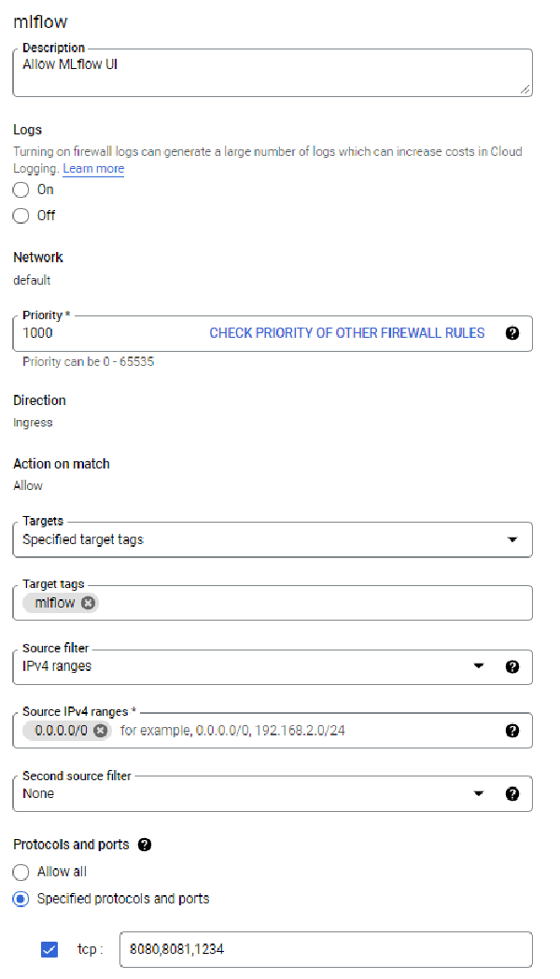Viewport: 560px width, 979px height.
Task: Click the Targets dropdown arrow icon
Action: pyautogui.click(x=512, y=538)
